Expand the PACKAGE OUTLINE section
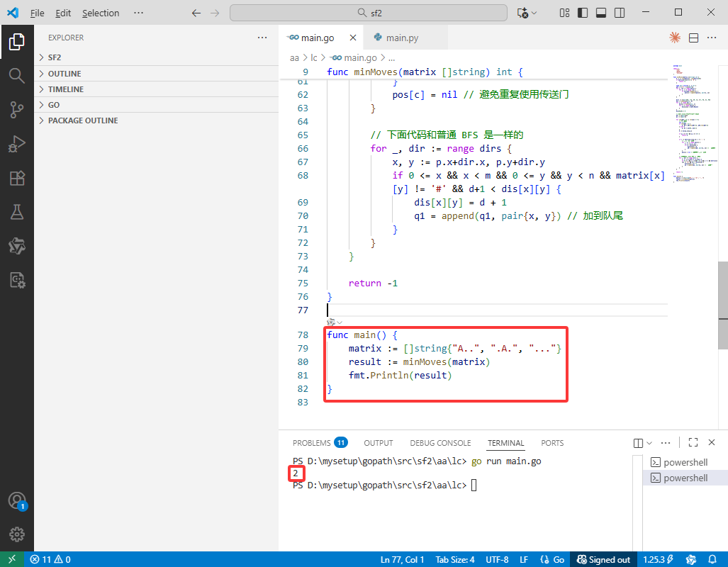The width and height of the screenshot is (728, 567). (x=157, y=120)
